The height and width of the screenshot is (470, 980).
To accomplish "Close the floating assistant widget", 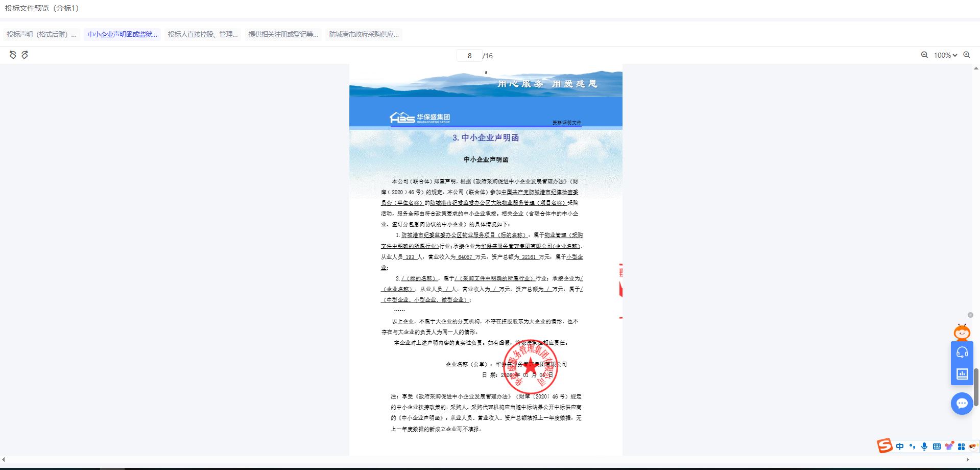I will click(x=970, y=315).
